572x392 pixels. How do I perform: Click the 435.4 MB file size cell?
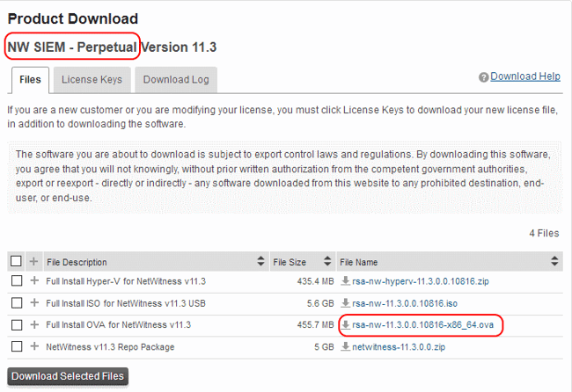pyautogui.click(x=316, y=281)
